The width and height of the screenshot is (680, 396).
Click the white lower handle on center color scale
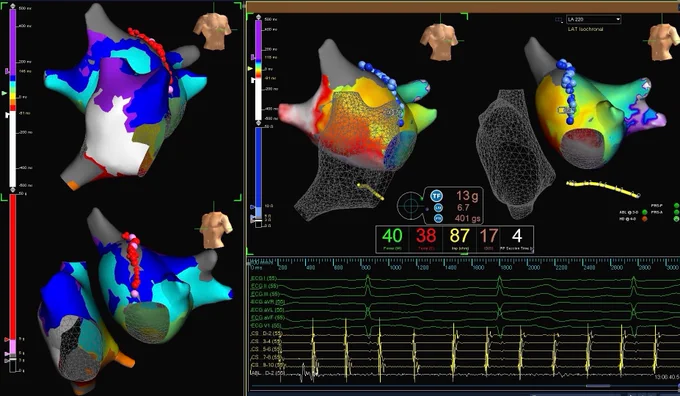coord(253,80)
